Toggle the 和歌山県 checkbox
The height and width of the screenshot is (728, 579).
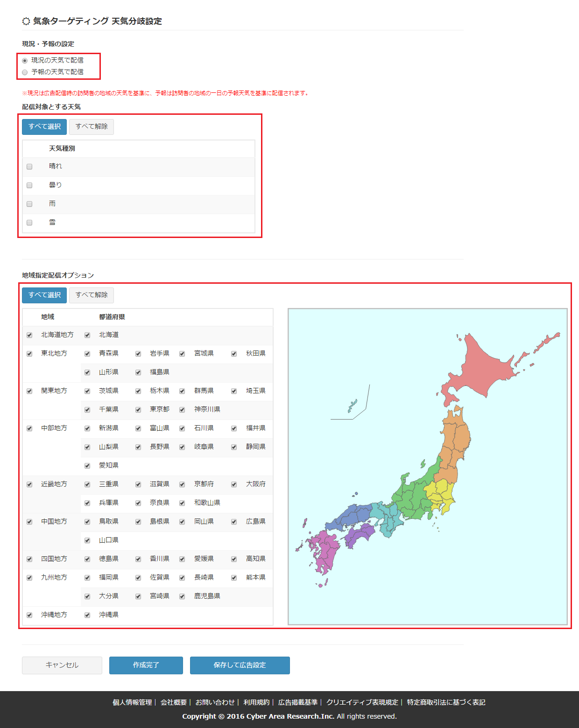click(182, 503)
